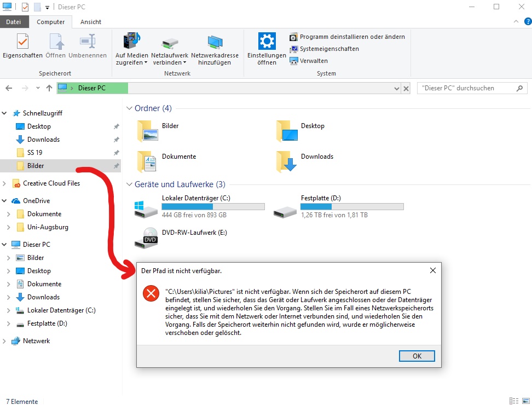Switch to details view in status bar
532x405 pixels.
514,401
